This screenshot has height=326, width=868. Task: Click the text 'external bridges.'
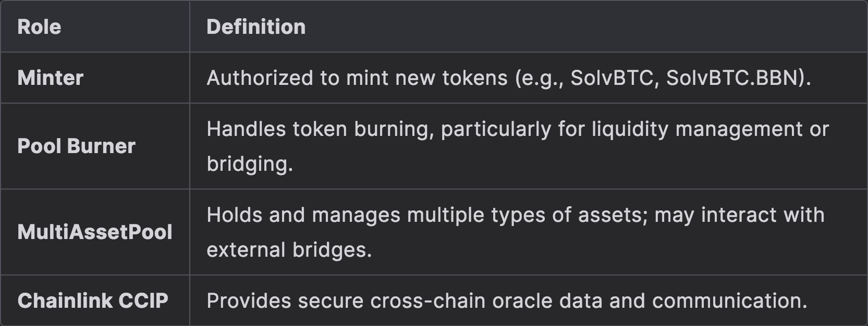coord(289,250)
